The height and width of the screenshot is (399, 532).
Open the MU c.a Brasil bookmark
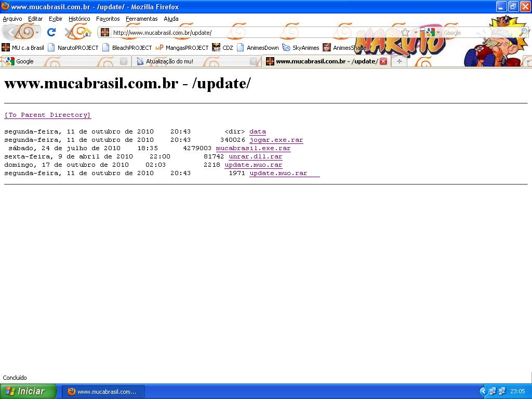click(x=23, y=48)
